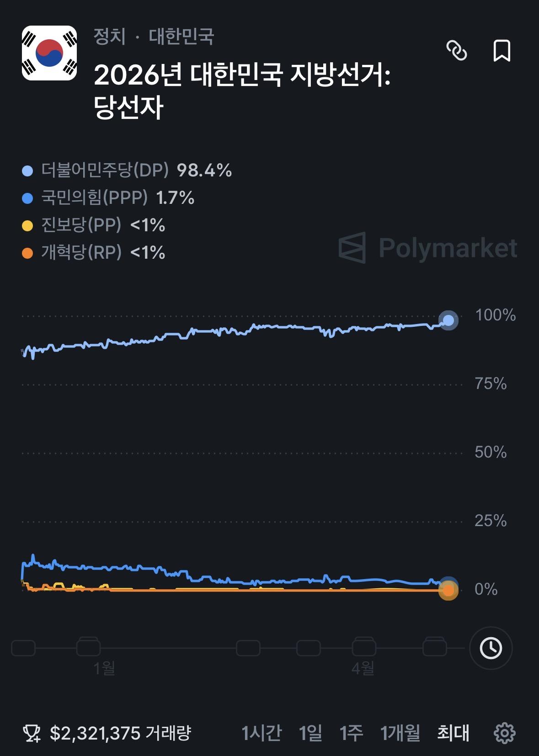Open the chart settings gear
Image resolution: width=539 pixels, height=756 pixels.
coord(505,733)
